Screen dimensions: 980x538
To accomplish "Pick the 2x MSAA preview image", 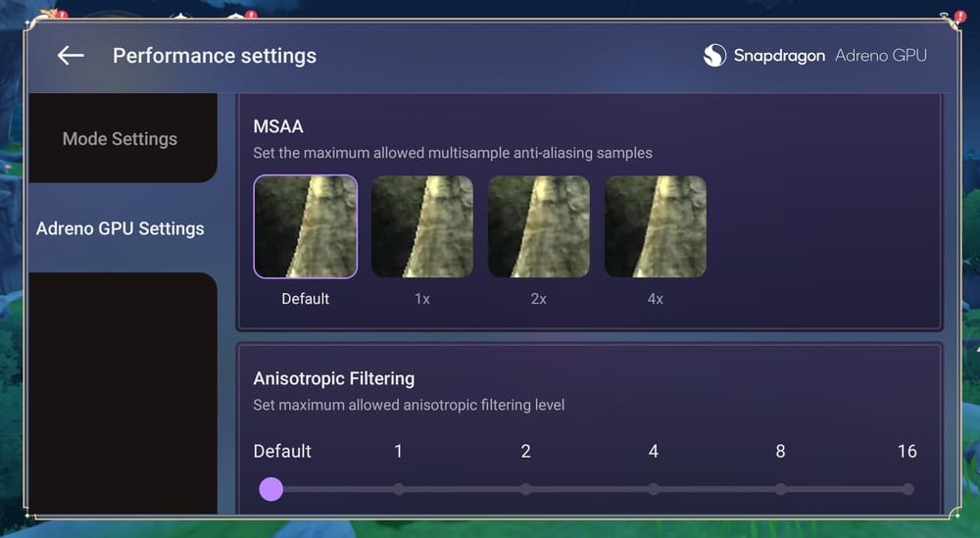I will [539, 226].
